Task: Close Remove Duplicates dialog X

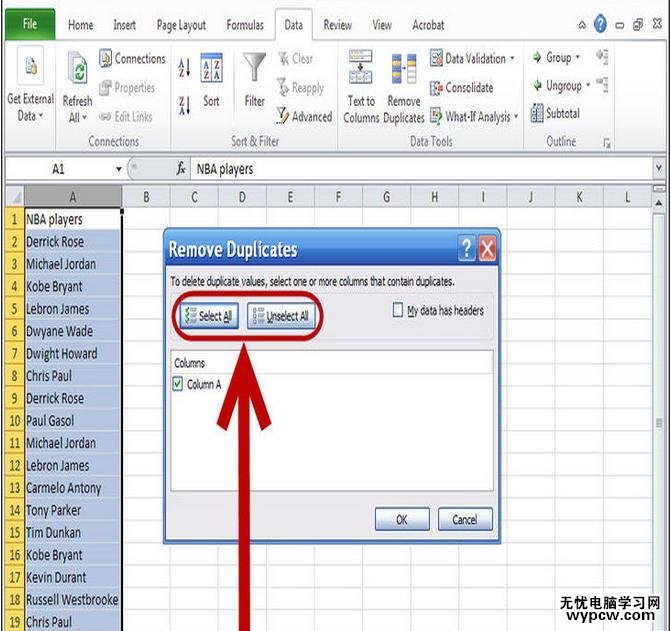Action: [487, 248]
